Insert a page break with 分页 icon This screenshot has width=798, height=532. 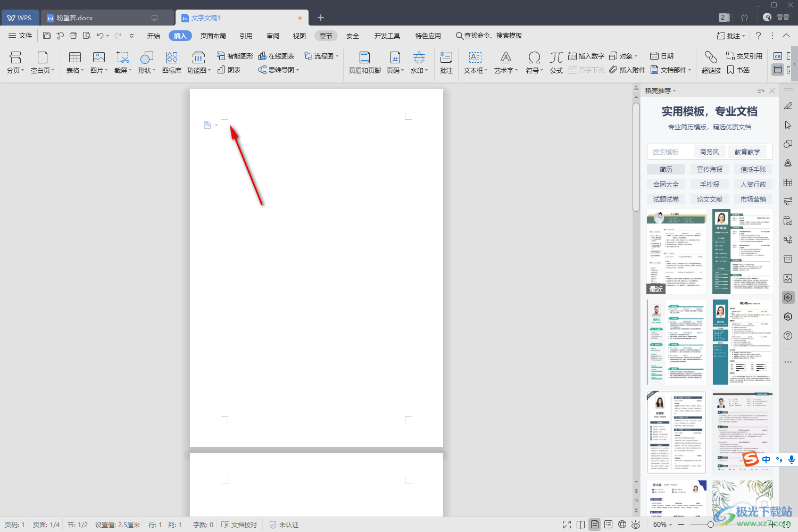pyautogui.click(x=15, y=63)
